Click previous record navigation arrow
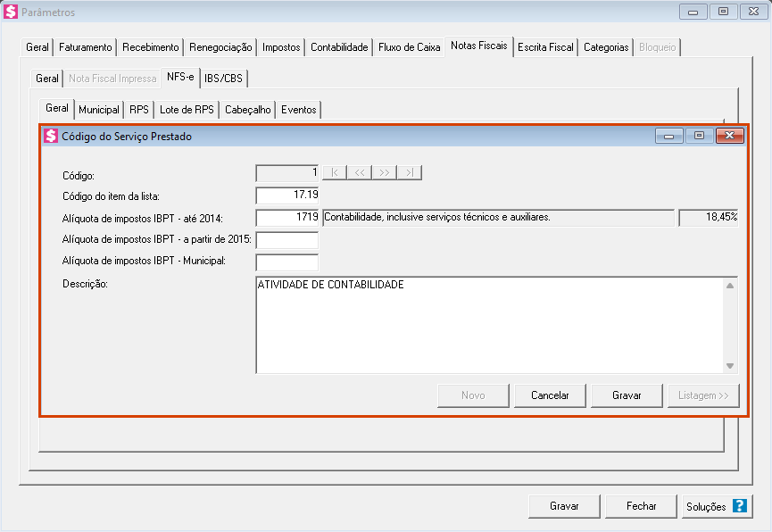Viewport: 772px width, 532px height. point(360,173)
